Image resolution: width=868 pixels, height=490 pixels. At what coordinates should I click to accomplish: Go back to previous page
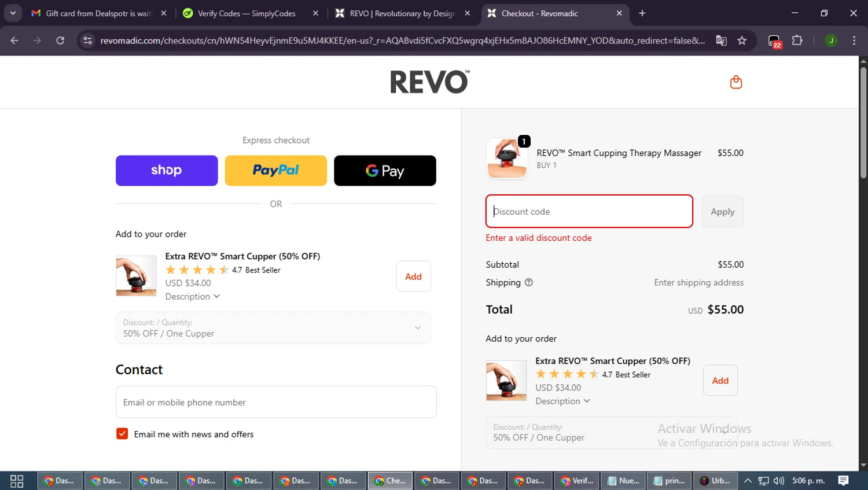point(14,40)
